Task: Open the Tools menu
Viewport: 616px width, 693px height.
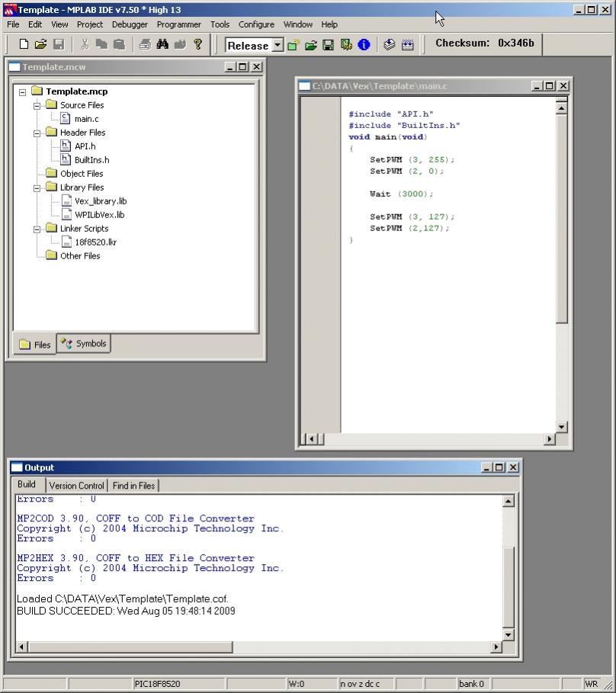Action: point(220,24)
